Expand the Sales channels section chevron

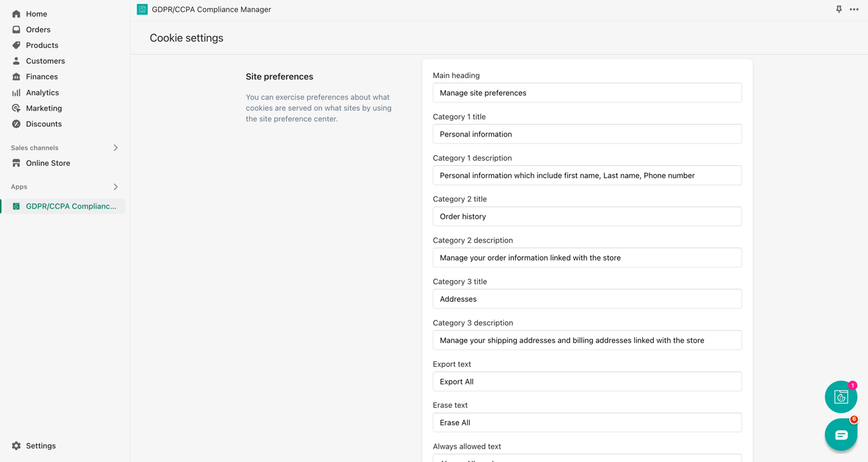pos(116,148)
